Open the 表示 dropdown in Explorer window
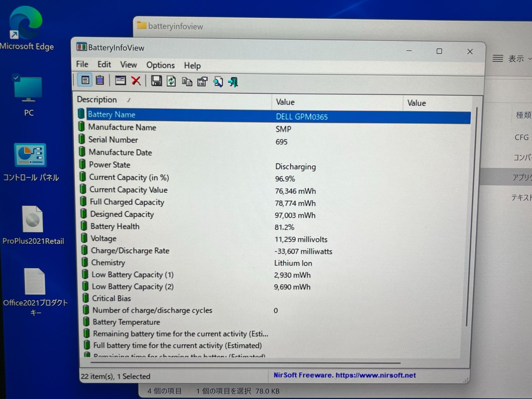 coord(512,59)
